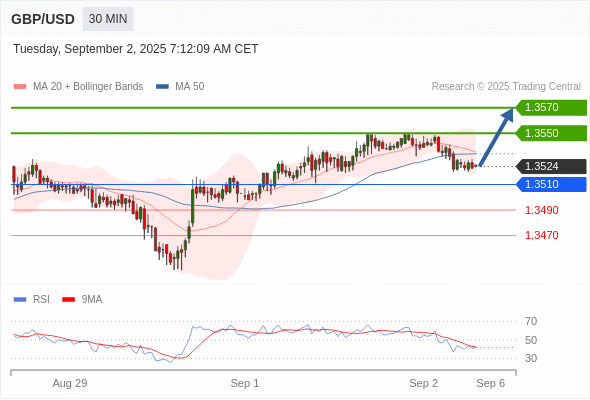Click the Aug 29 date axis marker
The width and height of the screenshot is (590, 400).
70,383
